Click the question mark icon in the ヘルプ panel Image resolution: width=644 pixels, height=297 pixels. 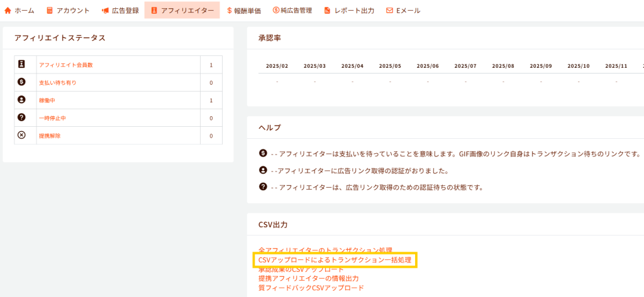[263, 186]
